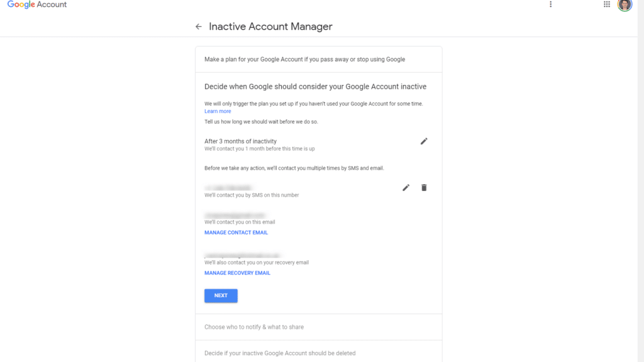Click MANAGE CONTACT EMAIL
The height and width of the screenshot is (362, 644).
point(236,232)
